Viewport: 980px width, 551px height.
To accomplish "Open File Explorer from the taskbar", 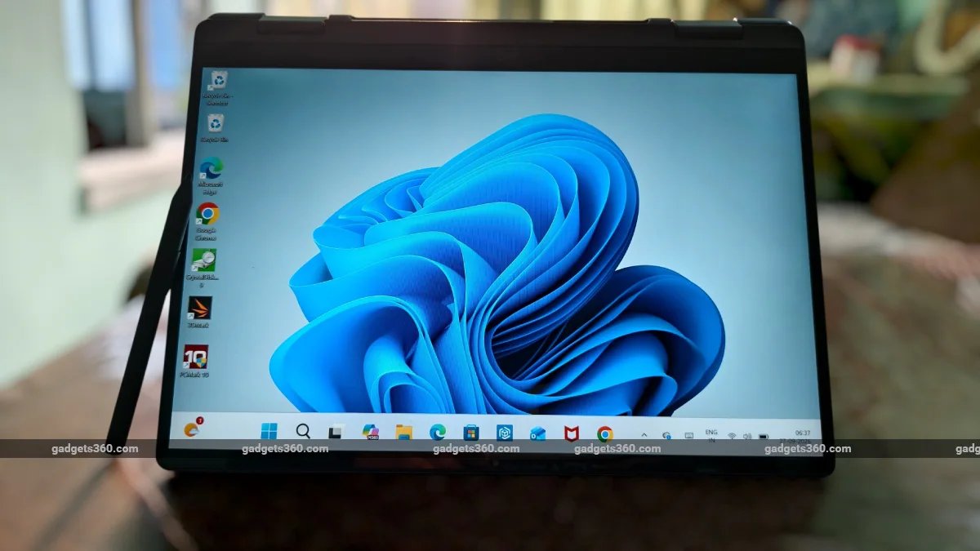I will click(x=403, y=432).
